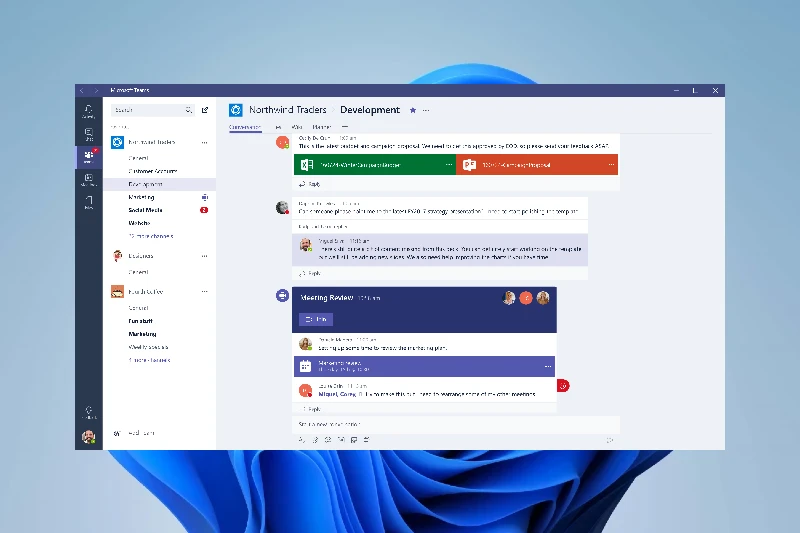The image size is (800, 533).
Task: Open the emoji picker in compose bar
Action: tap(328, 440)
